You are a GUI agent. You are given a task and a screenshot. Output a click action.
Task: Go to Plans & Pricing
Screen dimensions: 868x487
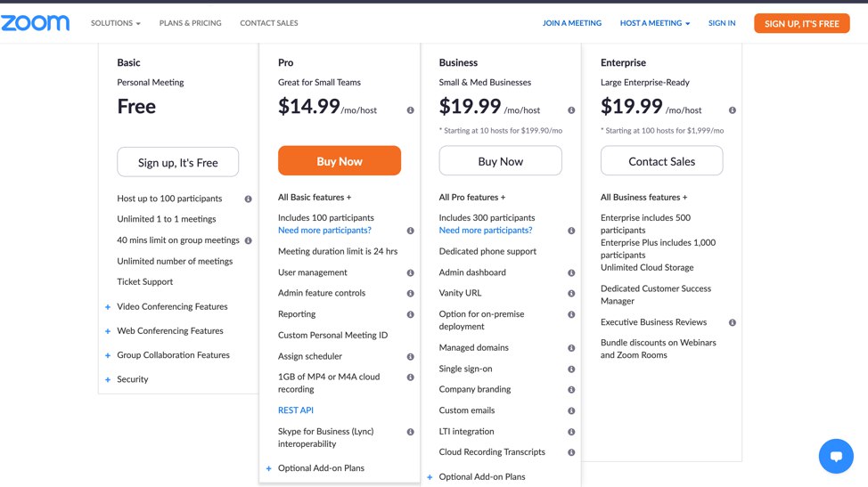point(191,23)
